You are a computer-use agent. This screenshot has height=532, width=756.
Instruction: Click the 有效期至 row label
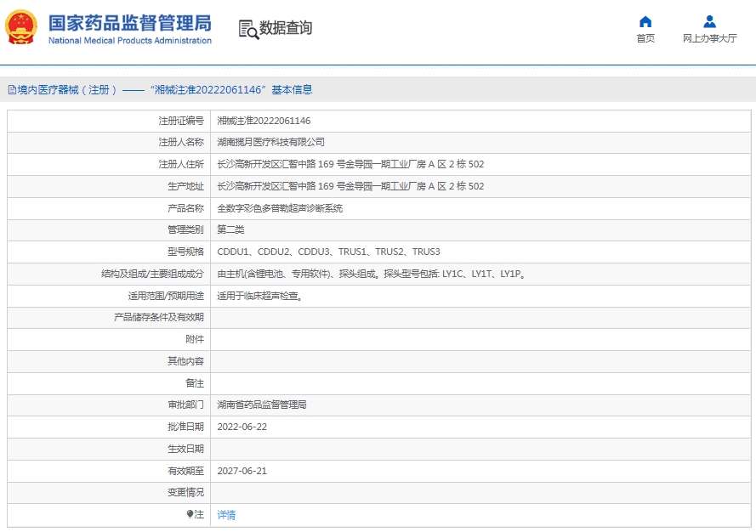point(185,471)
